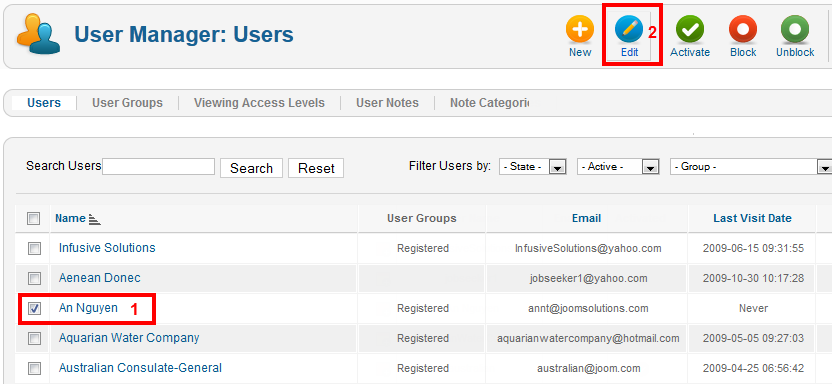Image resolution: width=832 pixels, height=384 pixels.
Task: Click email aquarianwatercompany@hotmail.com
Action: coord(588,338)
